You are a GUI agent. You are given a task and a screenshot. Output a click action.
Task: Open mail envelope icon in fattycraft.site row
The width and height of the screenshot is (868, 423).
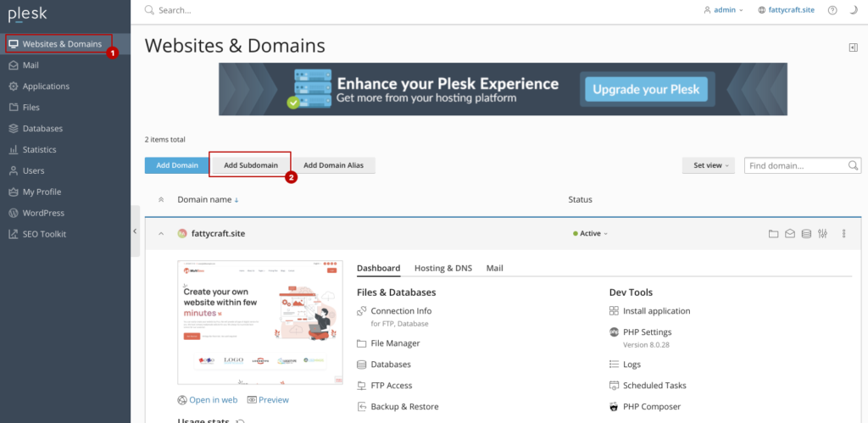790,234
